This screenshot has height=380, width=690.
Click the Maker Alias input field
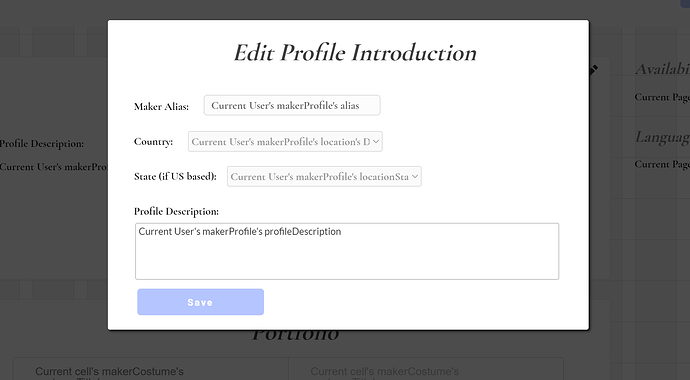pyautogui.click(x=292, y=106)
